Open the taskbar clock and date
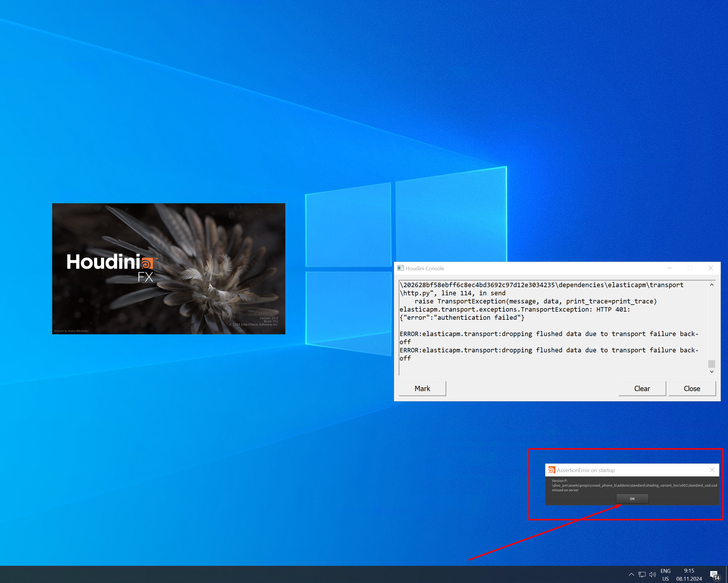 [x=689, y=575]
